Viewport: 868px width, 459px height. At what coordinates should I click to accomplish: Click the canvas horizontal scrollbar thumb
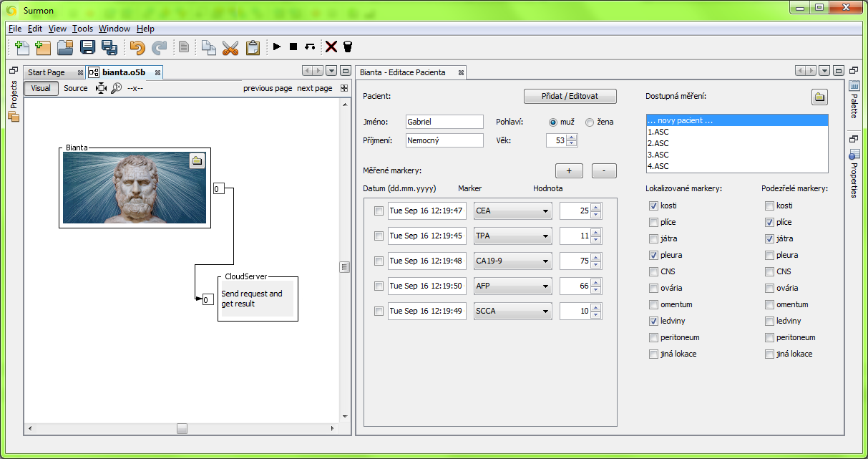tap(182, 428)
